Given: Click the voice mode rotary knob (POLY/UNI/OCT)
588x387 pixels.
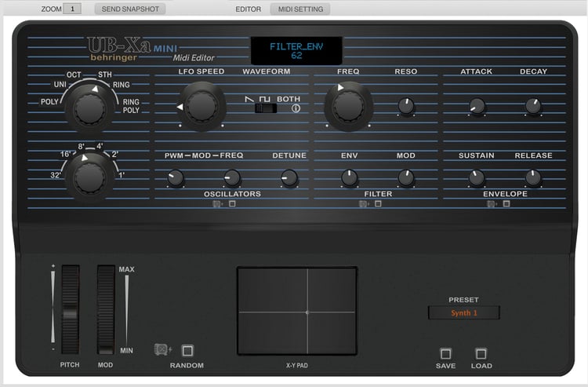Looking at the screenshot, I should tap(89, 108).
